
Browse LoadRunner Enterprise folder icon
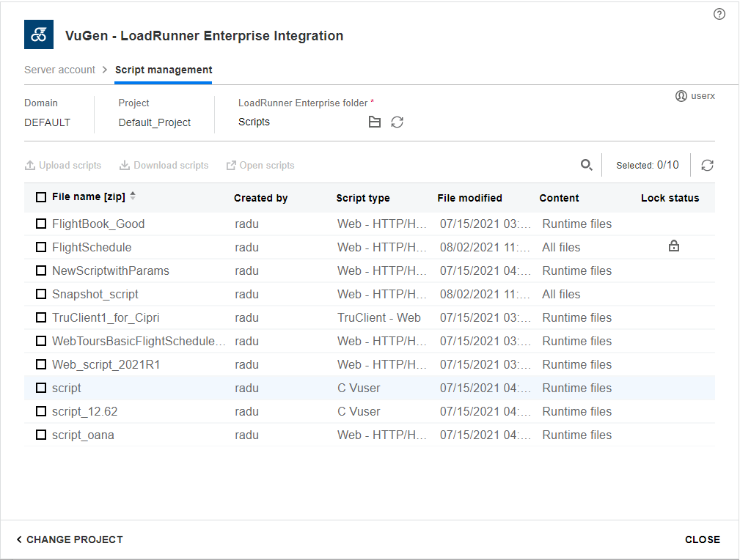(x=375, y=122)
